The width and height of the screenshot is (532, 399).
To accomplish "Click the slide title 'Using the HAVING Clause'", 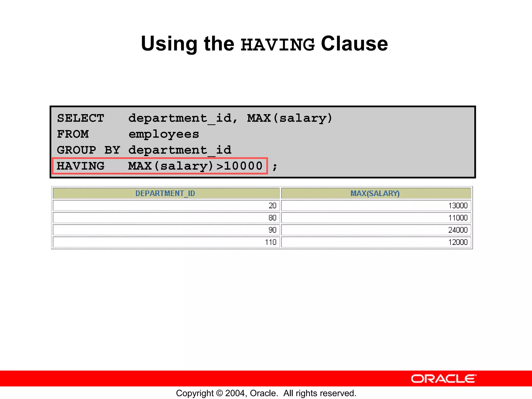I will [264, 44].
